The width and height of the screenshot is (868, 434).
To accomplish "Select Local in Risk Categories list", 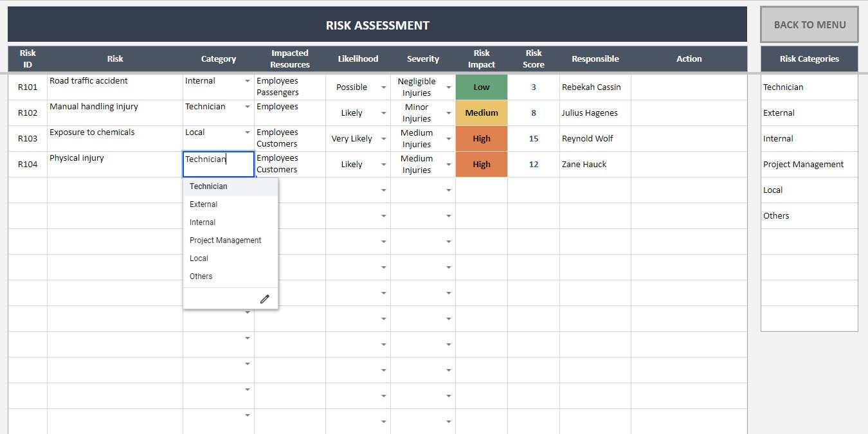I will pos(809,190).
